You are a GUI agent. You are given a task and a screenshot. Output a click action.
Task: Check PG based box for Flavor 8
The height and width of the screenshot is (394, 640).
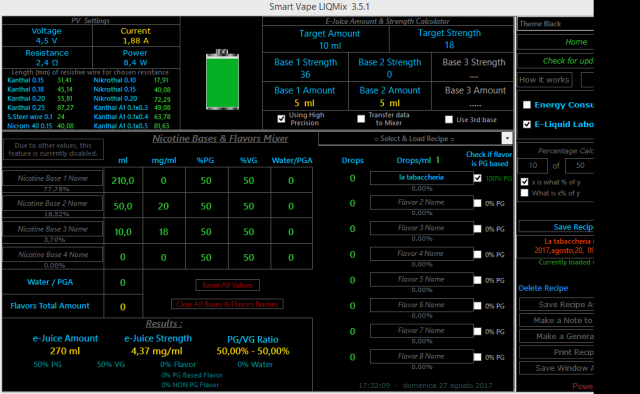click(478, 357)
